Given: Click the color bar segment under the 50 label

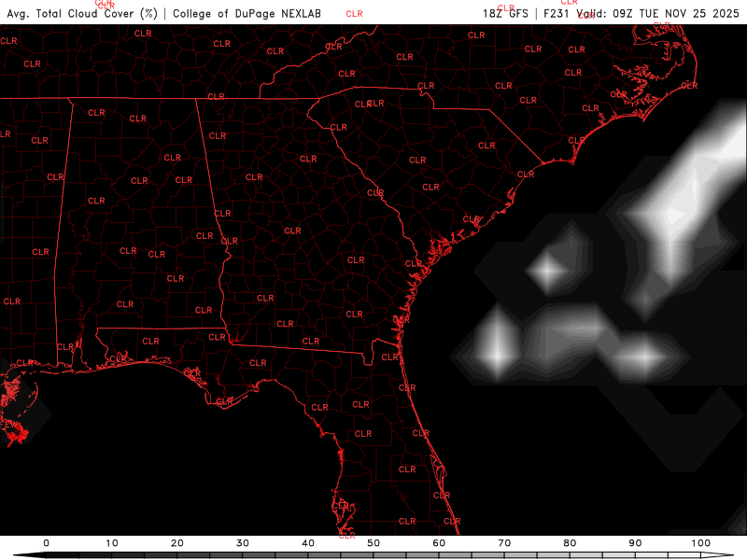Looking at the screenshot, I should (x=389, y=555).
